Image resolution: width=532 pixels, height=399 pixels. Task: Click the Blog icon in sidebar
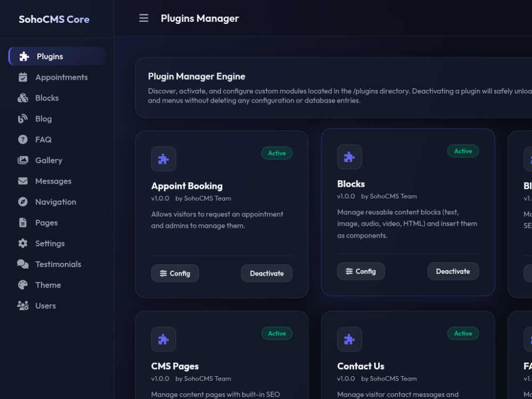point(23,119)
